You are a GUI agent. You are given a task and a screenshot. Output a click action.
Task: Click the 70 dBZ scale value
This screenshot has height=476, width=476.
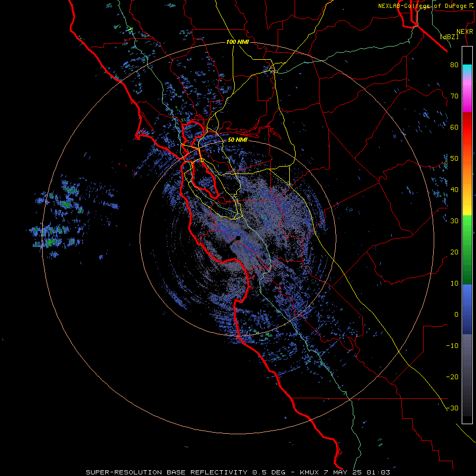[454, 96]
